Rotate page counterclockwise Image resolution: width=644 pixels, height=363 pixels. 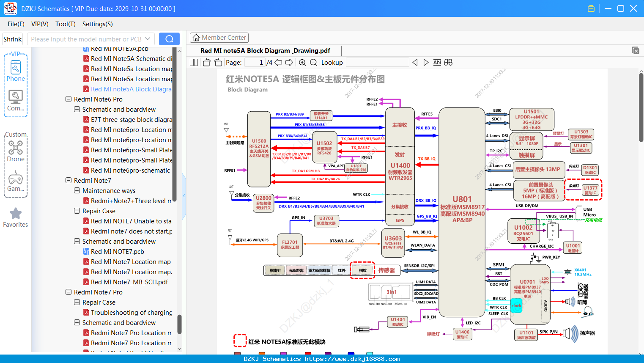(x=206, y=63)
